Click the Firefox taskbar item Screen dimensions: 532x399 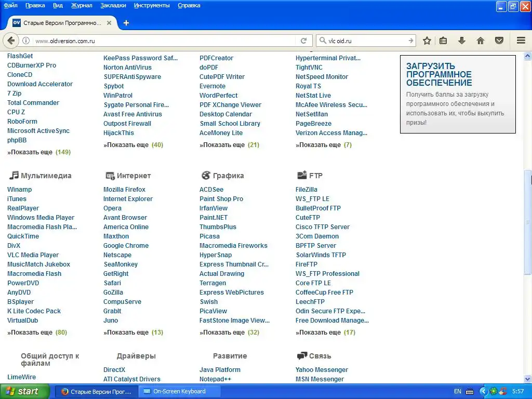click(x=97, y=392)
